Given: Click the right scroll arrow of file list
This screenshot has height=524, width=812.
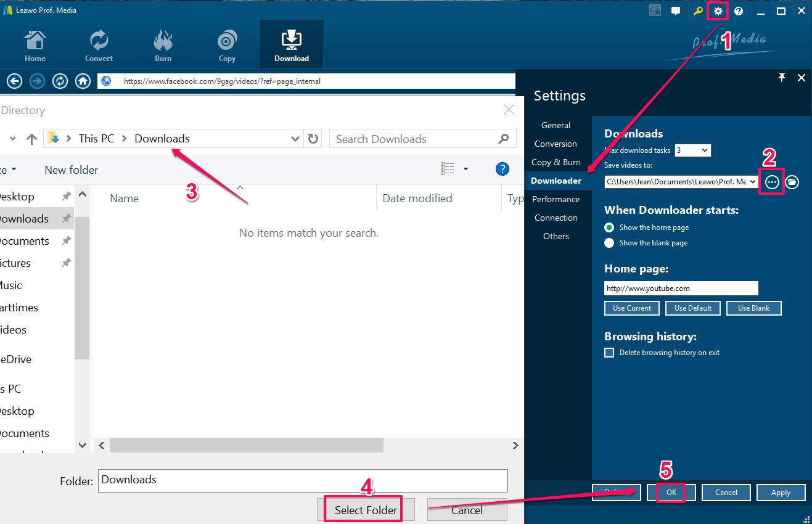Looking at the screenshot, I should pyautogui.click(x=515, y=445).
